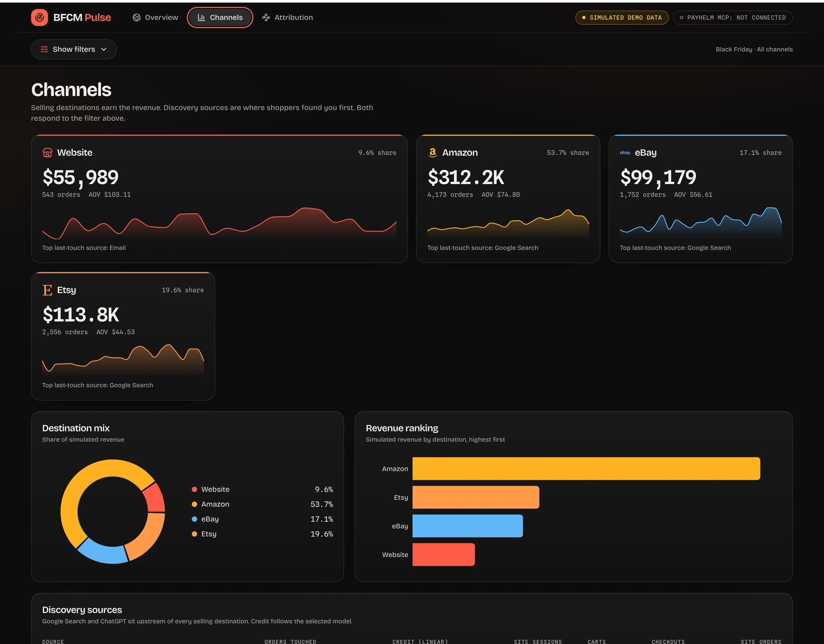
Task: Open the Show filters button
Action: [x=74, y=49]
